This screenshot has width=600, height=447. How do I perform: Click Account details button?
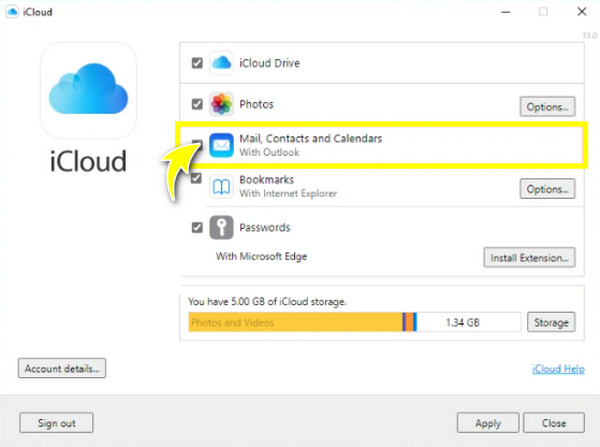(x=62, y=368)
